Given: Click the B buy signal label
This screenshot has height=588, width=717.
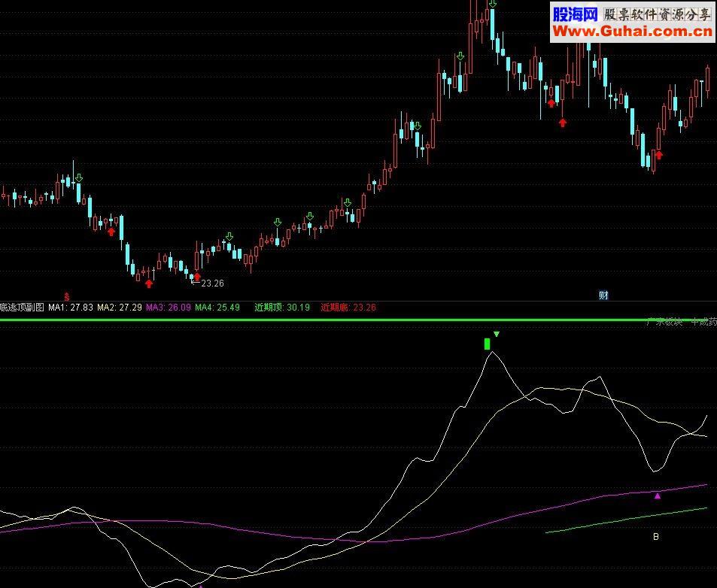Looking at the screenshot, I should tap(656, 537).
